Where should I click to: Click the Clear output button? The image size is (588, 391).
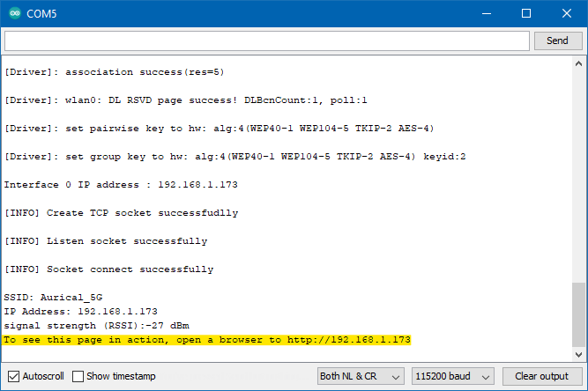pos(542,376)
